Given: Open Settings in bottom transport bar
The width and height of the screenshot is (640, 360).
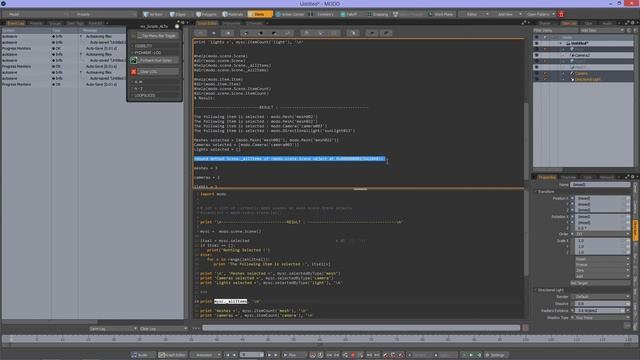Looking at the screenshot, I should [x=496, y=355].
